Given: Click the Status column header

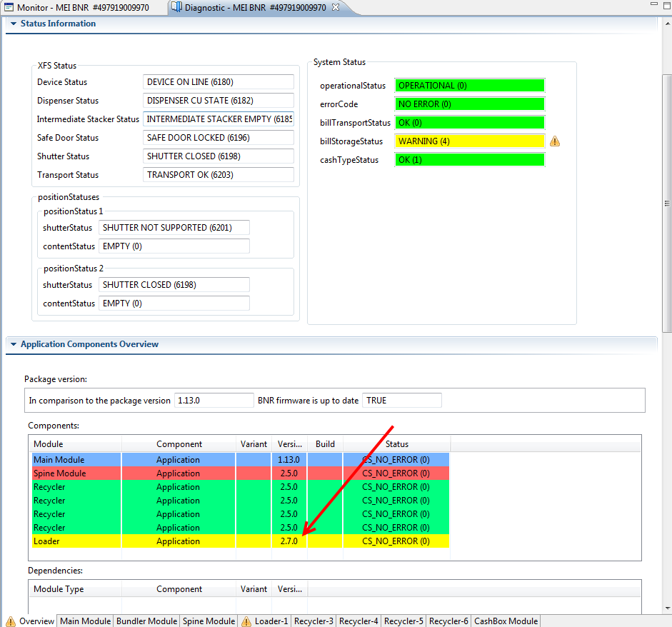Looking at the screenshot, I should (396, 444).
